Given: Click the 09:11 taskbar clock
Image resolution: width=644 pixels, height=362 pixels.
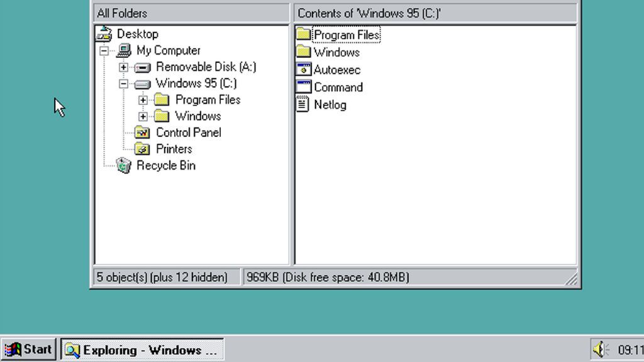Looking at the screenshot, I should point(630,349).
